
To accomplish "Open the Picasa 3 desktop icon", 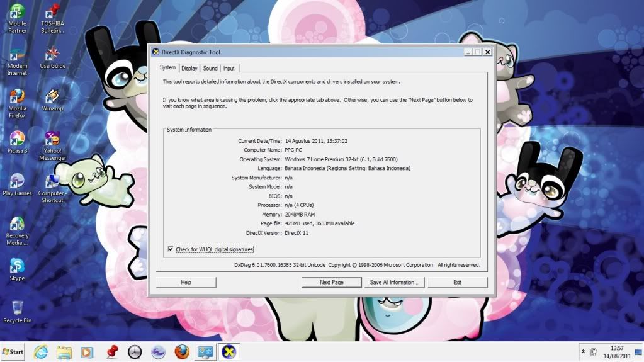I will tap(17, 142).
